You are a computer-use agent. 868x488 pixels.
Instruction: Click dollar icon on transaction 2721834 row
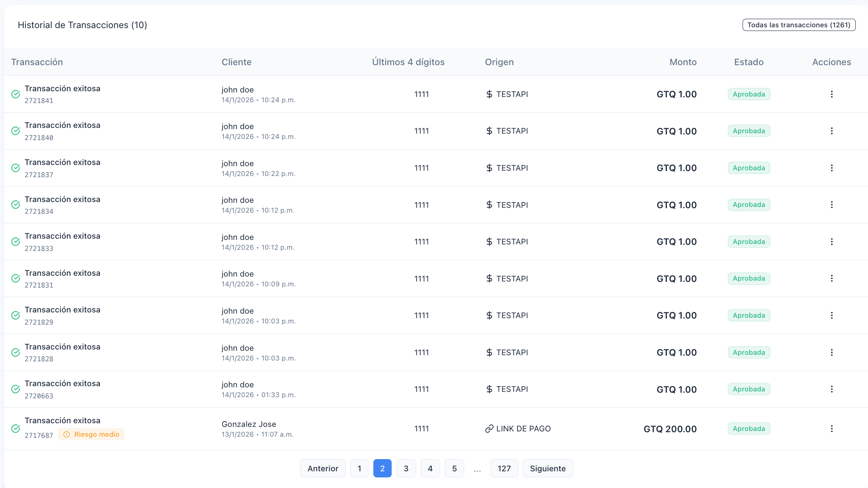[x=489, y=205]
